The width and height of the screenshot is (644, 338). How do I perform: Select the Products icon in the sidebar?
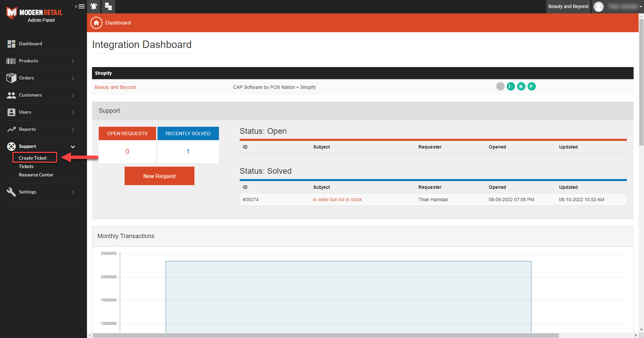tap(10, 61)
